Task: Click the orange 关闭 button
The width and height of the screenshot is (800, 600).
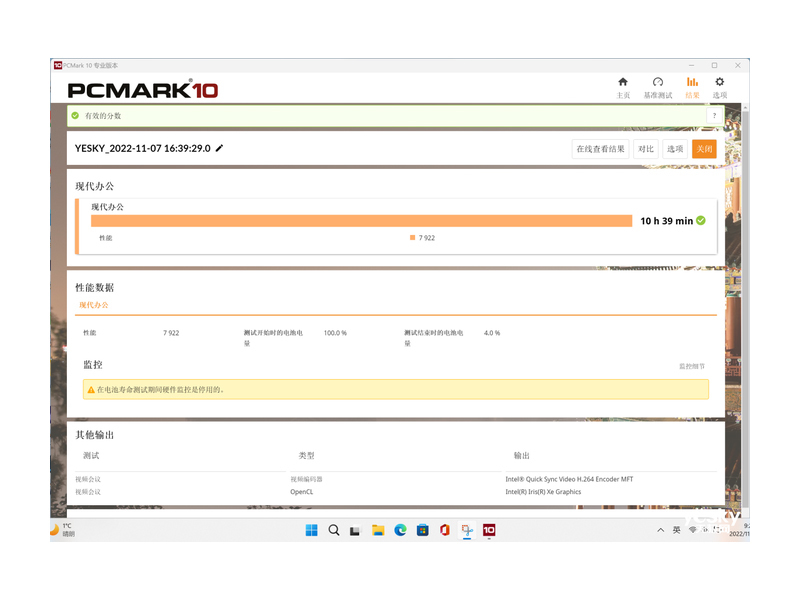Action: pos(704,149)
